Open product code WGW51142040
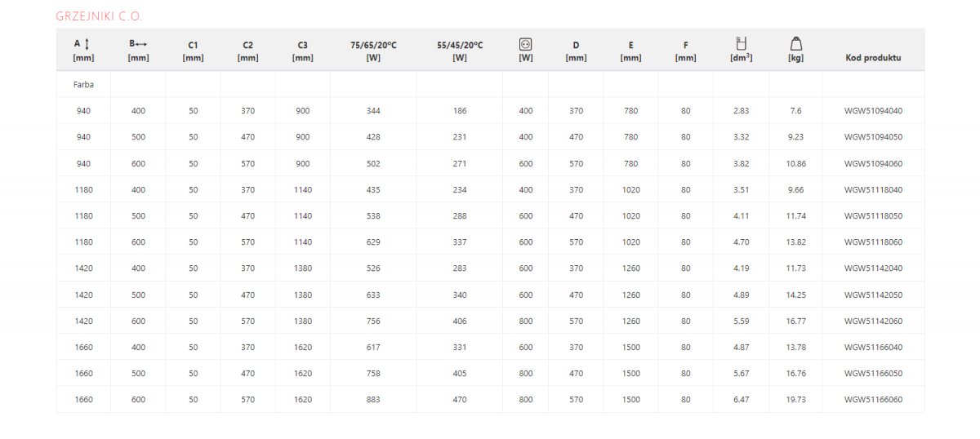This screenshot has height=439, width=980. click(873, 268)
